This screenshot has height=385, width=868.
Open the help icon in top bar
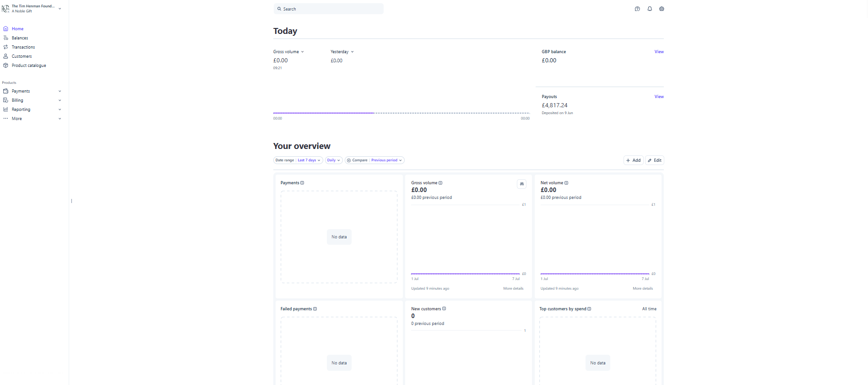[637, 9]
